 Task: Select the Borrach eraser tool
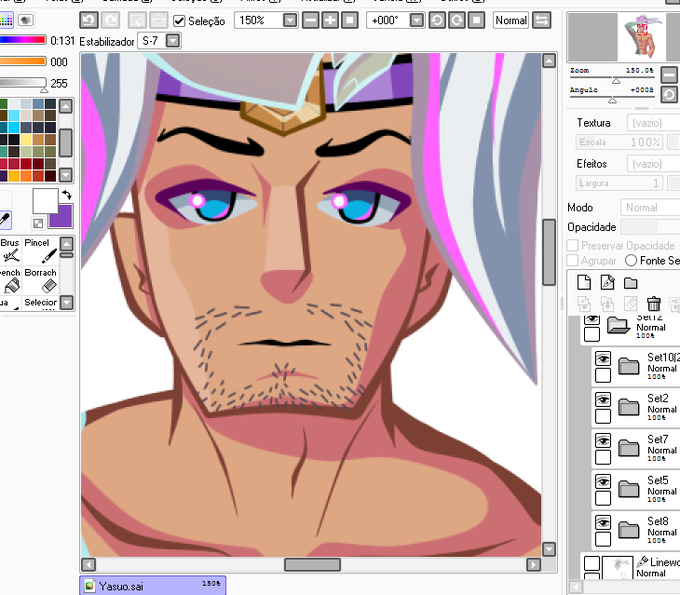coord(40,280)
